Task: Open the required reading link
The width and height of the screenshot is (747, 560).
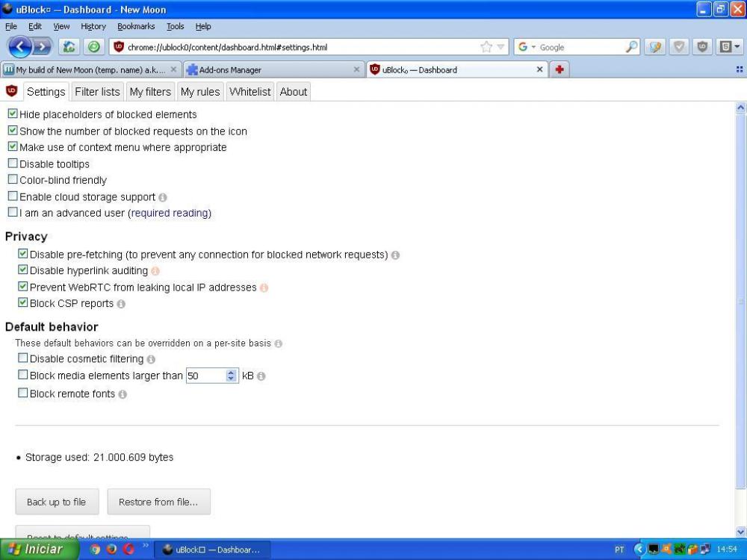Action: click(170, 213)
